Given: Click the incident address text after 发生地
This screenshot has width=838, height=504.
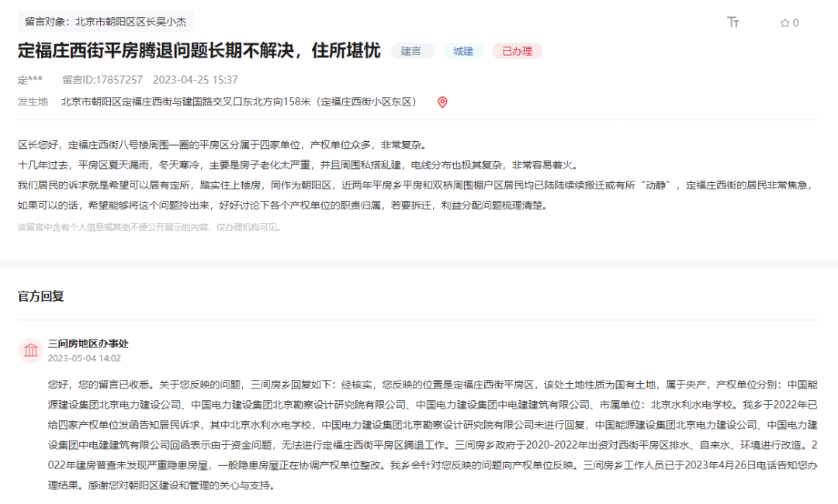Looking at the screenshot, I should [x=239, y=102].
